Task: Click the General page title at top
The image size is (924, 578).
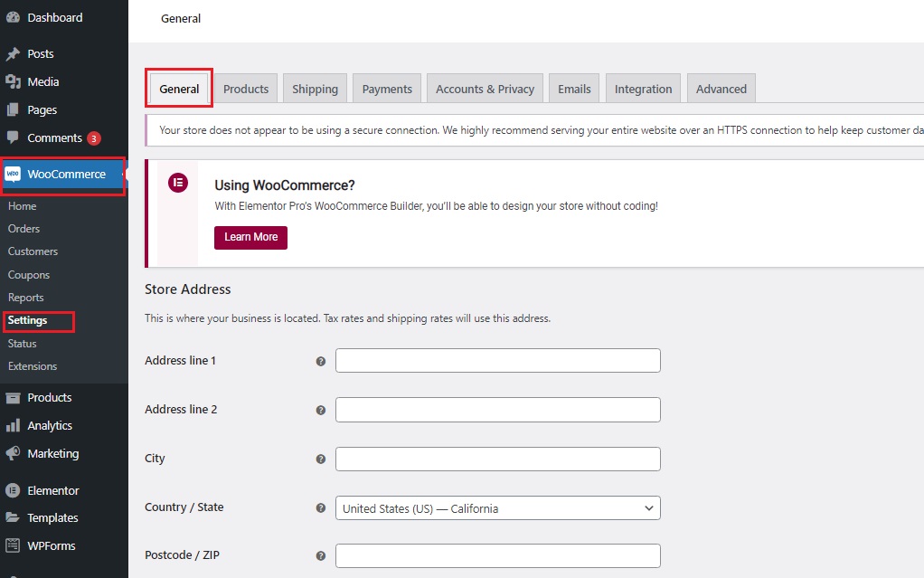Action: pos(181,19)
